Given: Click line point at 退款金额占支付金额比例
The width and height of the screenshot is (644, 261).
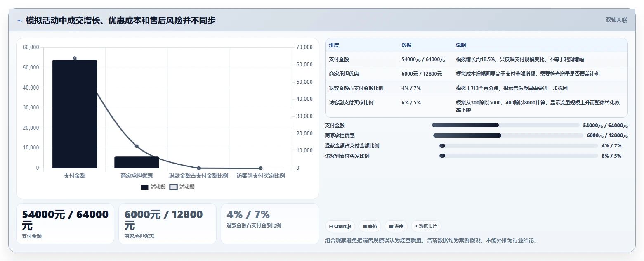Looking at the screenshot, I should tap(198, 168).
